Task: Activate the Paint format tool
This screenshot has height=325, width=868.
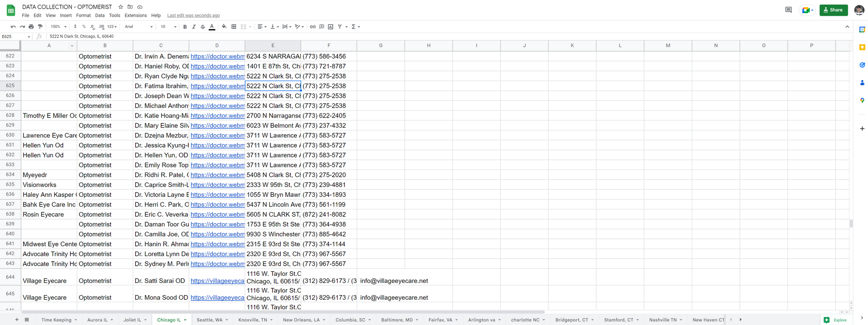Action: point(41,27)
